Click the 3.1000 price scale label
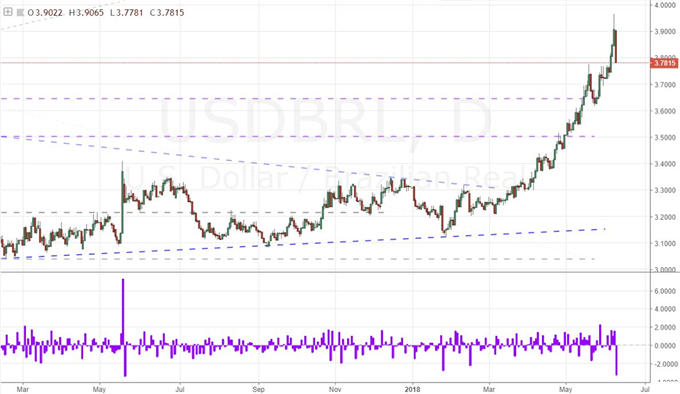The height and width of the screenshot is (394, 680). (665, 244)
